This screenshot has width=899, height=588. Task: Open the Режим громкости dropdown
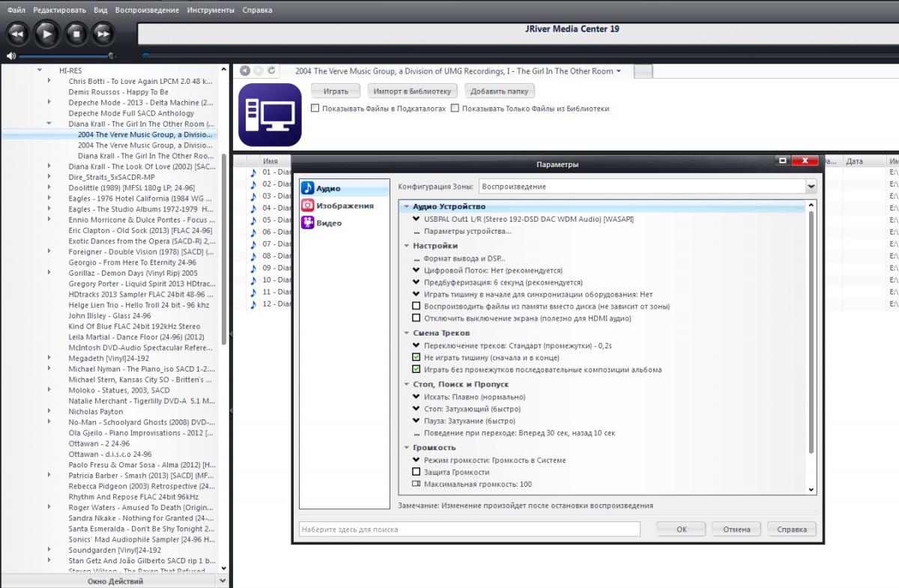coord(417,461)
